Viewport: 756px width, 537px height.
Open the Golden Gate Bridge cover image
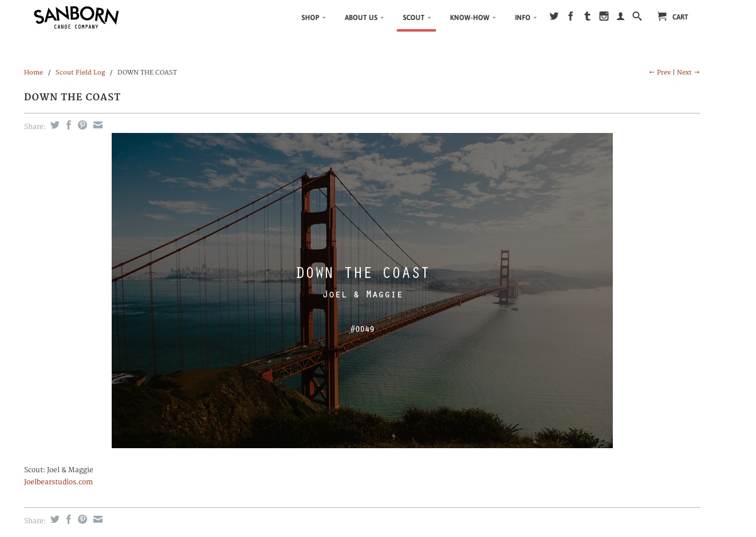(362, 291)
